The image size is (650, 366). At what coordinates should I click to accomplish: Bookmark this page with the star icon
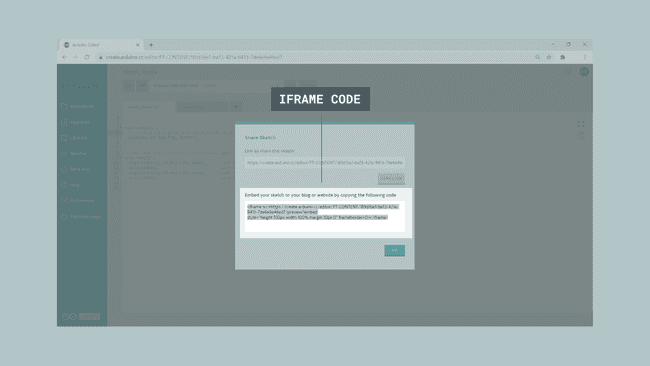point(549,57)
